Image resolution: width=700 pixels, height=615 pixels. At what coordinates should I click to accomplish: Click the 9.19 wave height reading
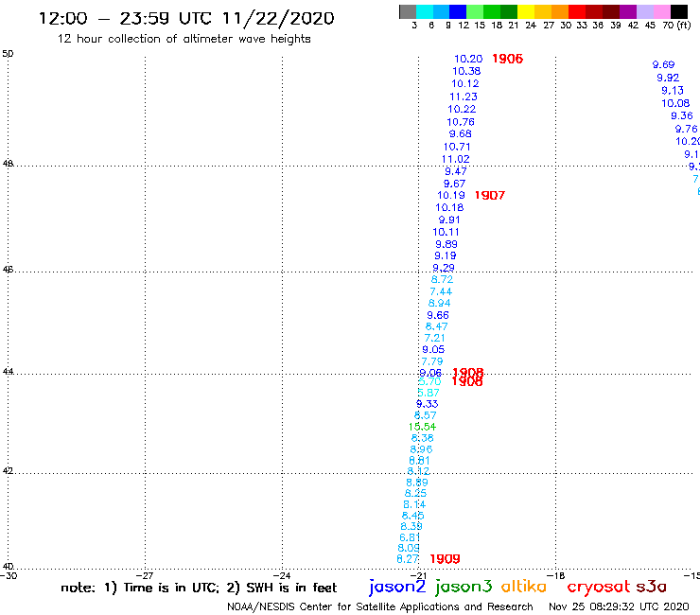tap(446, 255)
